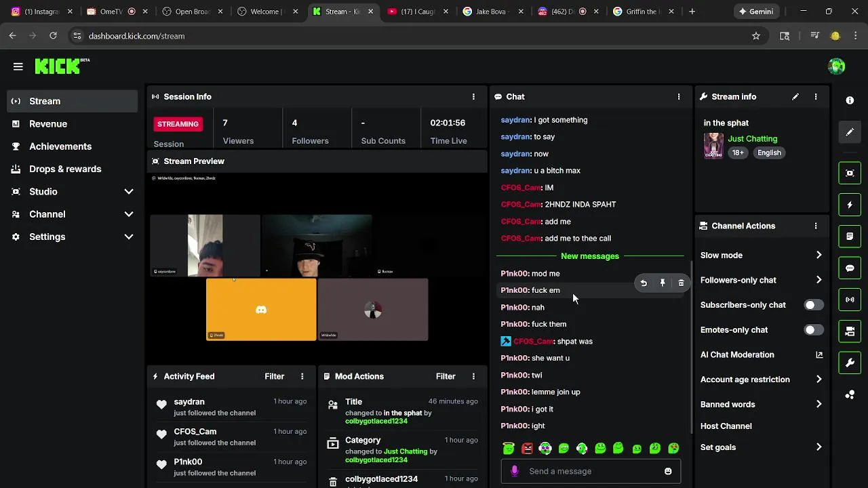Toggle Subscribers-only chat switch

[814, 305]
